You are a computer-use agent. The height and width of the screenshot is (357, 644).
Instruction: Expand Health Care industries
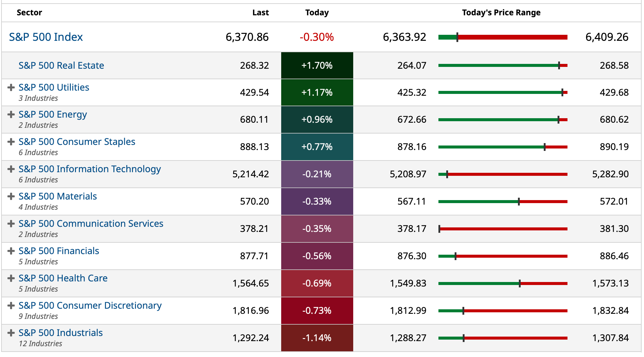[x=11, y=278]
